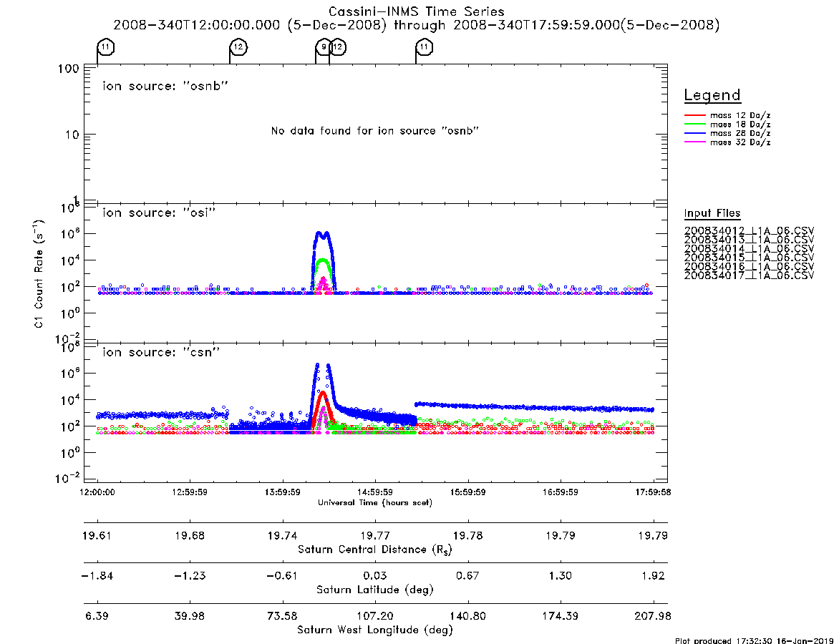Screen dimensions: 834x644
Task: Click the 6.39 longitude value
Action: click(x=97, y=616)
